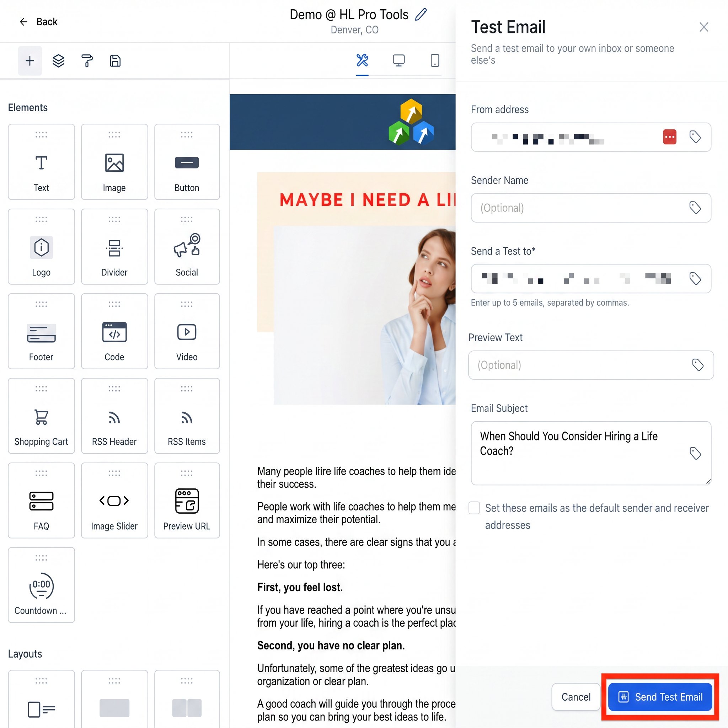Open the paint roller appearance icon
728x728 pixels.
[x=87, y=61]
